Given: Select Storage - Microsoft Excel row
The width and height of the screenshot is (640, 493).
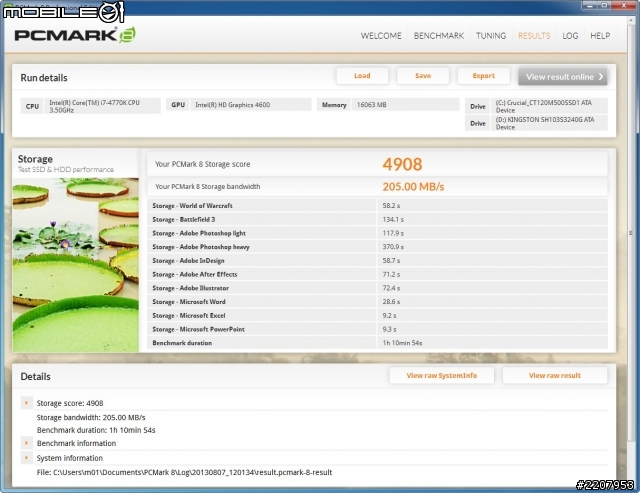Looking at the screenshot, I should point(377,315).
